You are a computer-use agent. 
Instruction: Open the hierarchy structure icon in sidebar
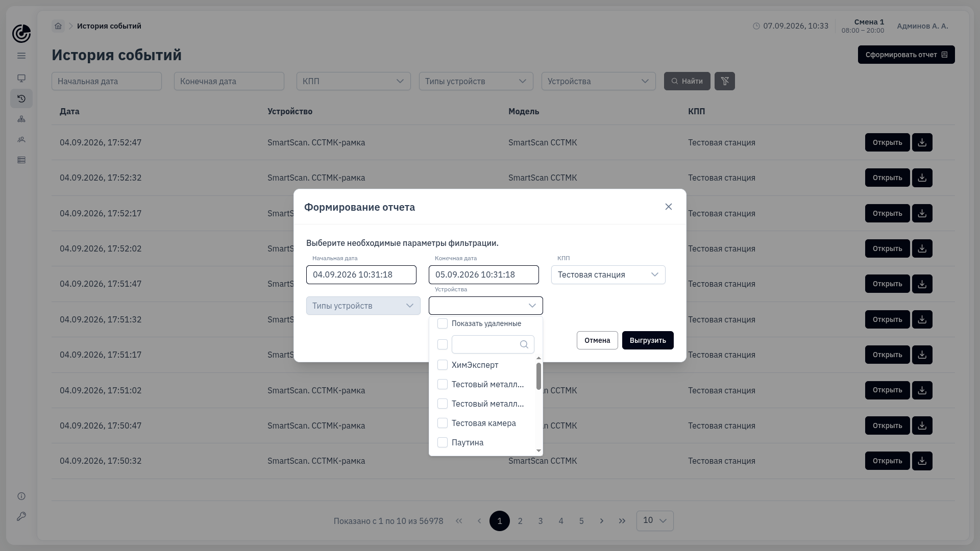click(x=21, y=119)
